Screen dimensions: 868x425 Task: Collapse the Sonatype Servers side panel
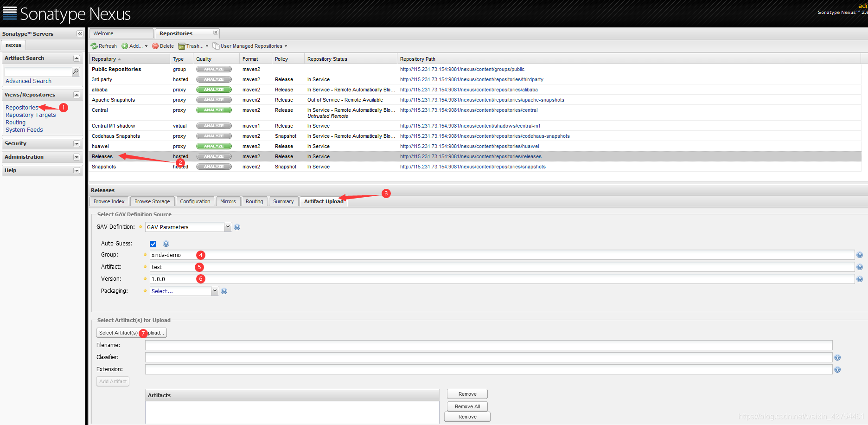coord(80,34)
